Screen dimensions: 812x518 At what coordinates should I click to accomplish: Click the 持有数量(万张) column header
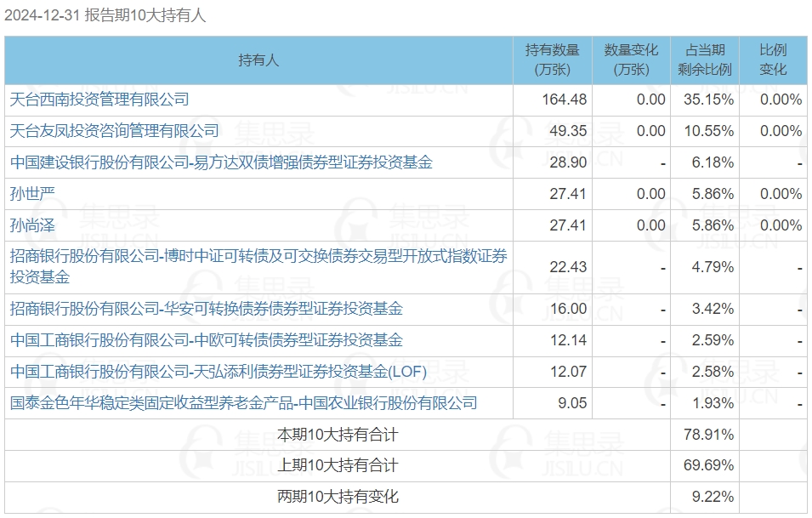pos(552,60)
